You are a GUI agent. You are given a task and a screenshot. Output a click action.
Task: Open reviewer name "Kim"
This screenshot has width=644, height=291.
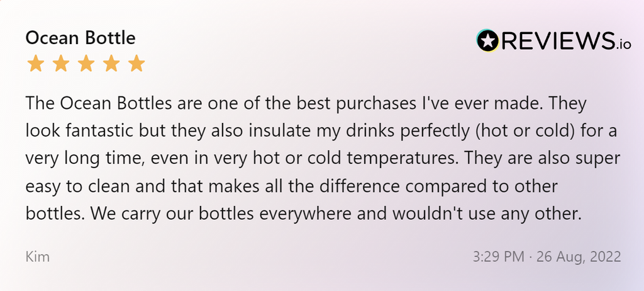37,257
